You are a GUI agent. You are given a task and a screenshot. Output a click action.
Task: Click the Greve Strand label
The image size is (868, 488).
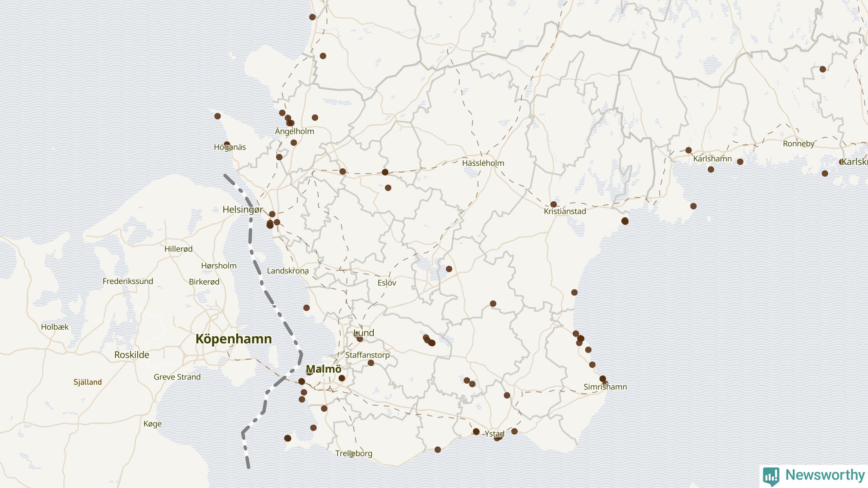click(x=177, y=377)
